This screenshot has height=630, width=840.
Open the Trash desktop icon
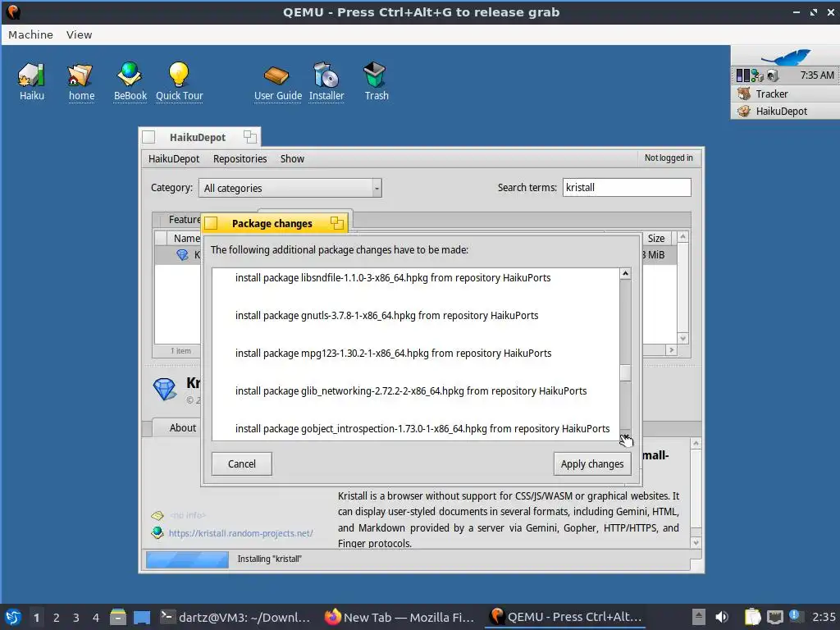(x=376, y=81)
